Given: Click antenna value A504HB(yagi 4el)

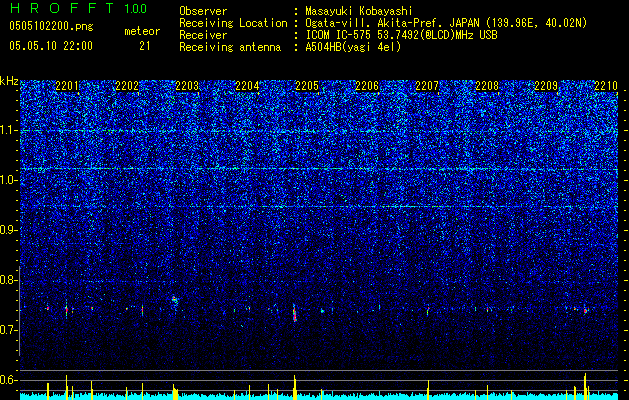Looking at the screenshot, I should click(x=353, y=47).
